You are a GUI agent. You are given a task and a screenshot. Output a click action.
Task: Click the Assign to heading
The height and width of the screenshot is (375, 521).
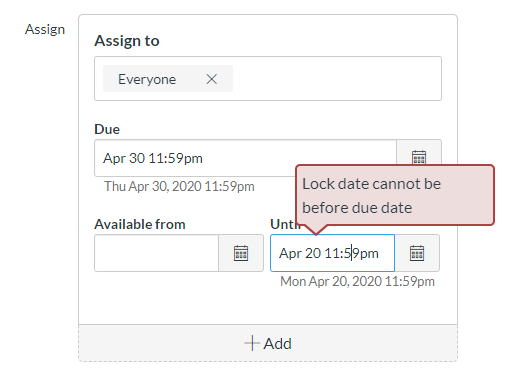127,41
